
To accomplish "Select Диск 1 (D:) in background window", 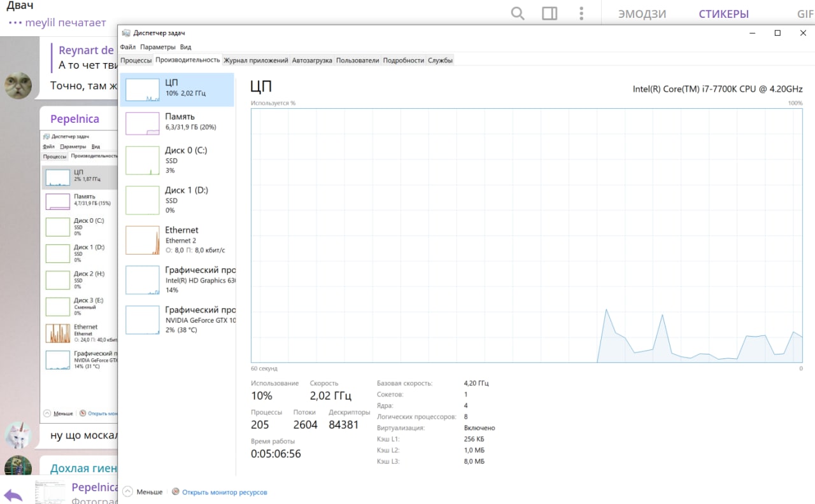I will (80, 253).
